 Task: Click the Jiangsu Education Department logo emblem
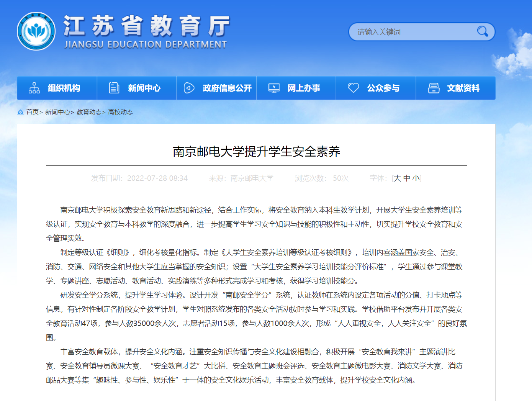pyautogui.click(x=36, y=31)
